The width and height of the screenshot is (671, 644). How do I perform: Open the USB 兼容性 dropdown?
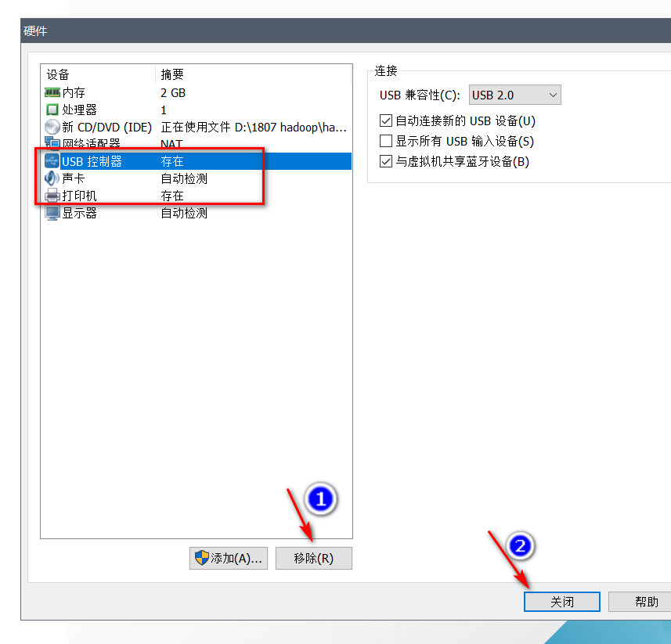[515, 95]
